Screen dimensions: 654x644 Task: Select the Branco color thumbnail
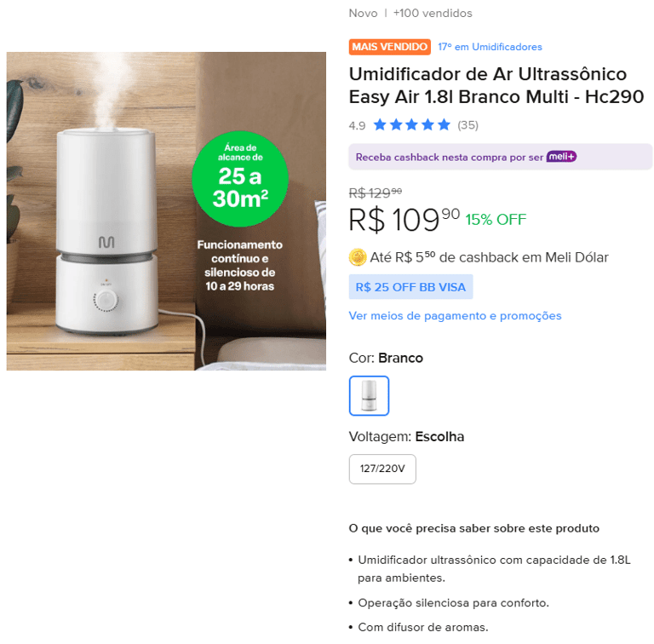point(369,395)
